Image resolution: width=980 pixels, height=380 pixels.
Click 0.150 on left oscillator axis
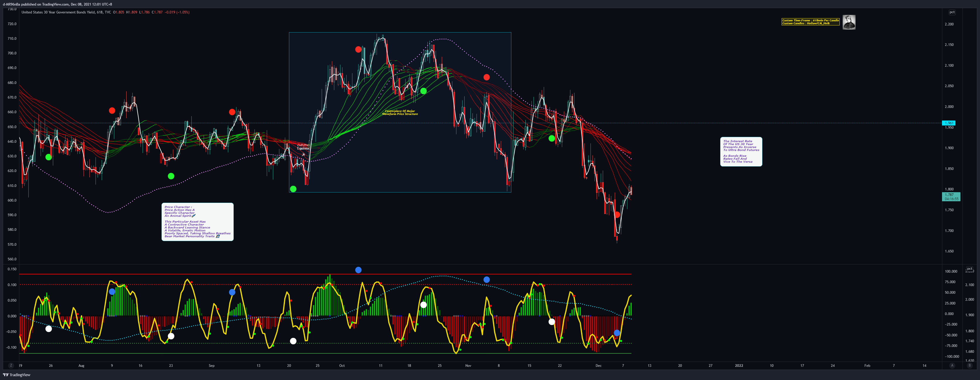point(12,269)
